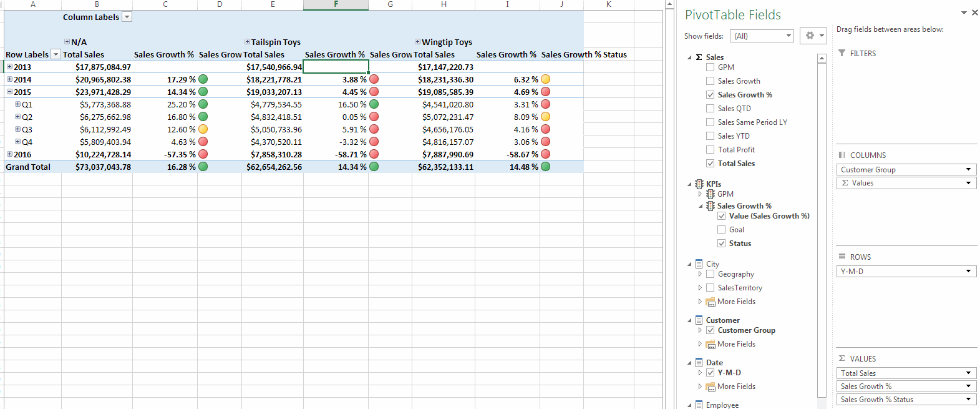This screenshot has height=409, width=980.
Task: Open Total Sales dropdown in Values area
Action: pos(968,373)
